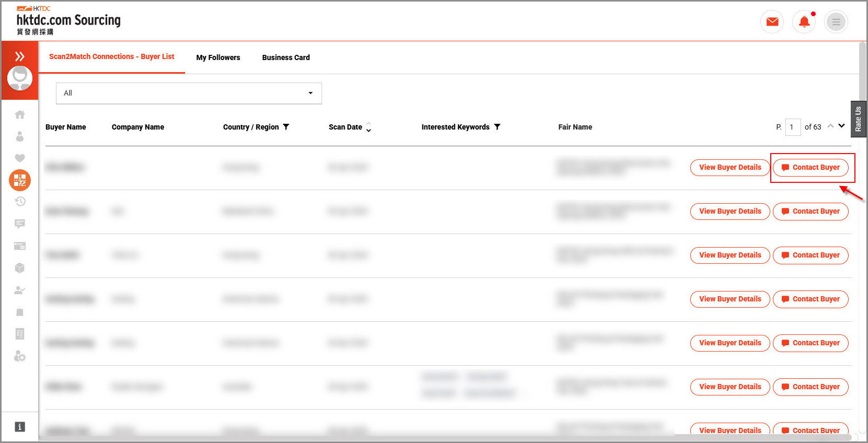This screenshot has width=868, height=443.
Task: Open the product box icon in sidebar
Action: point(20,268)
